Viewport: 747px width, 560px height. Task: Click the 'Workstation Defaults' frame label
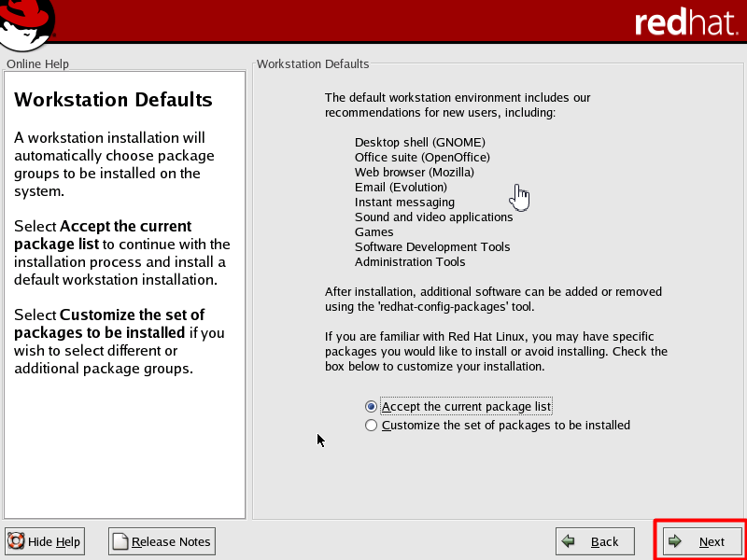pos(313,63)
